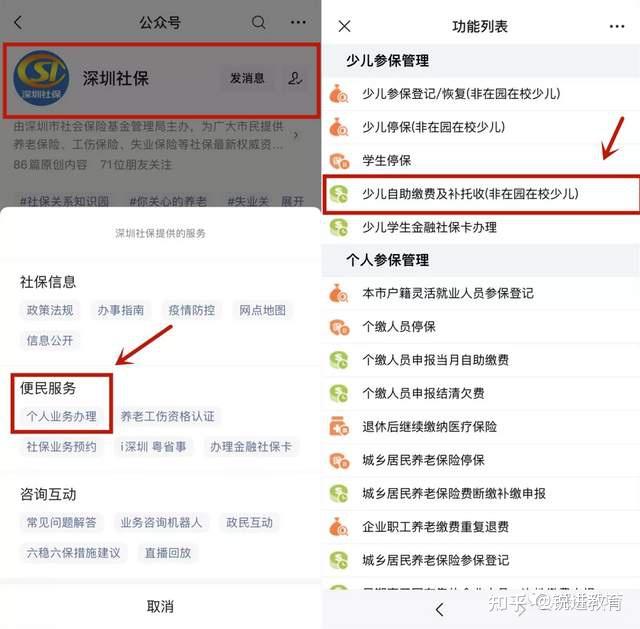This screenshot has height=629, width=640.
Task: Tap the back arrow at the bottom bar
Action: pos(439,609)
